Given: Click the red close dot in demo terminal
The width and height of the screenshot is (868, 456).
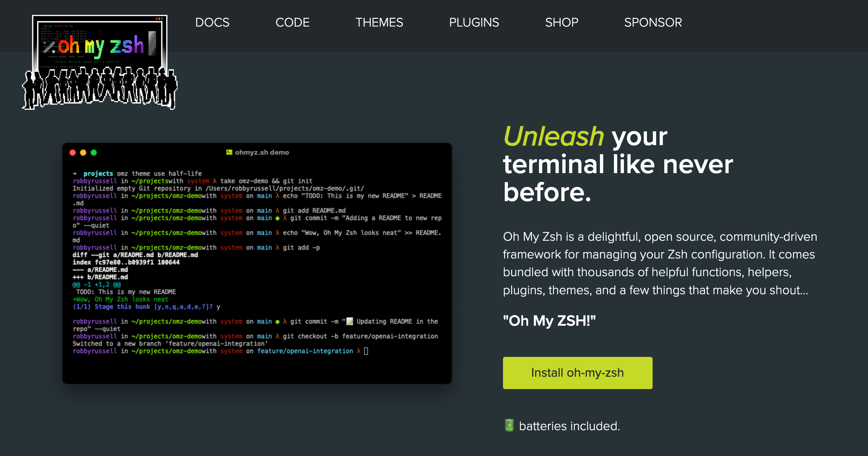Looking at the screenshot, I should click(x=73, y=153).
